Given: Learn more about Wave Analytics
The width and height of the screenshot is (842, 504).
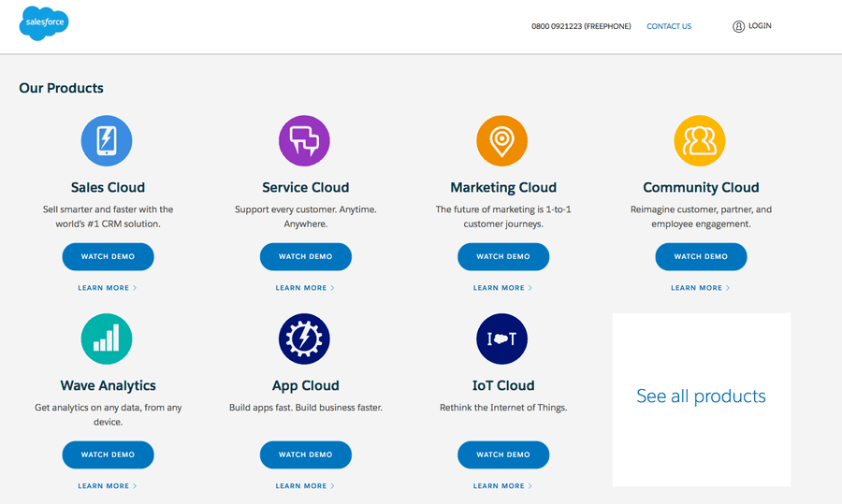Looking at the screenshot, I should click(x=108, y=485).
